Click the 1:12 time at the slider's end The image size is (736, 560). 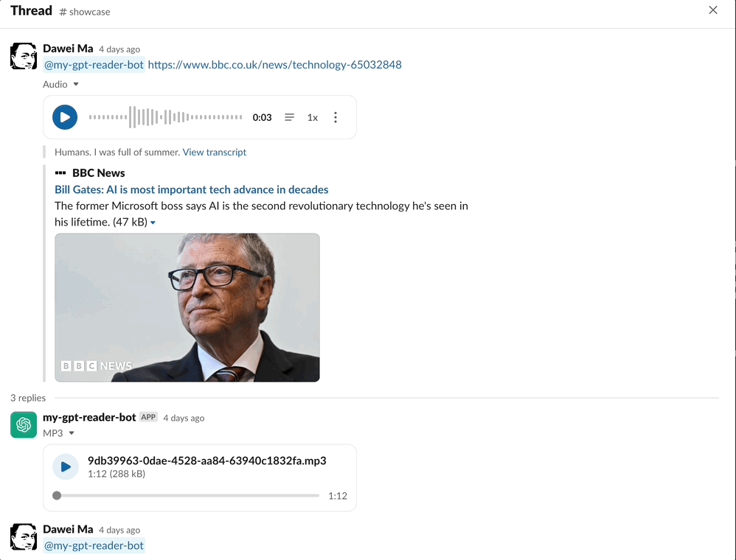338,496
